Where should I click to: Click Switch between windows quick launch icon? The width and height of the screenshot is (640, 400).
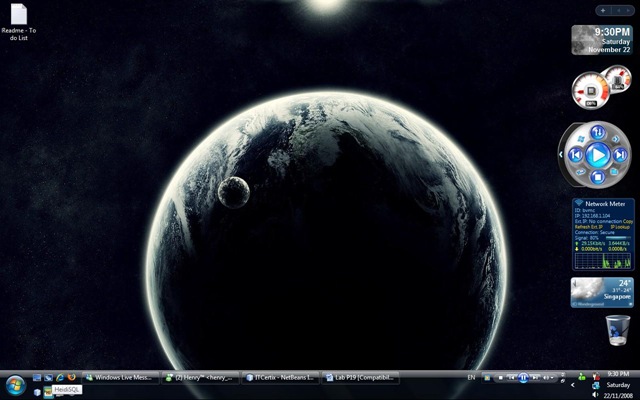tap(49, 378)
